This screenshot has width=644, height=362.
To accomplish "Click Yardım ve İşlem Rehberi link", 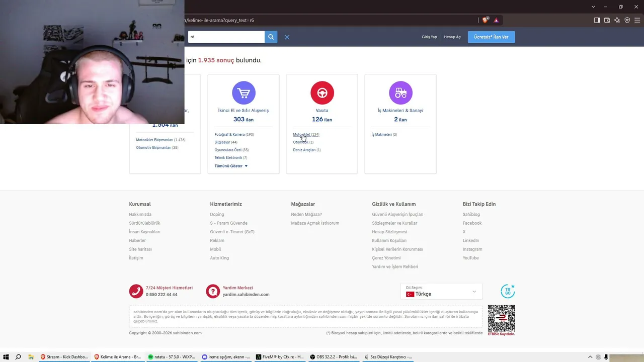I will pos(395,267).
